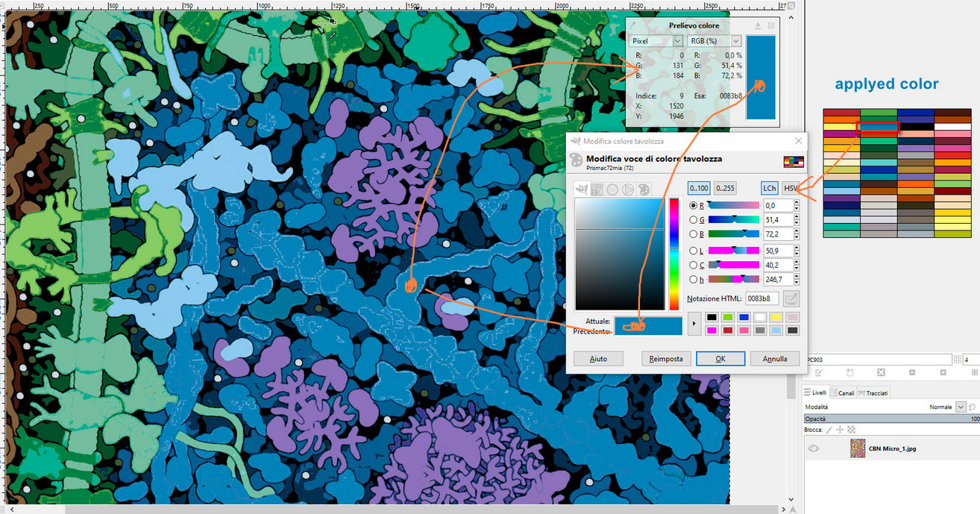Pick the white history swatch
Viewport: 980px width, 514px height.
[x=760, y=318]
